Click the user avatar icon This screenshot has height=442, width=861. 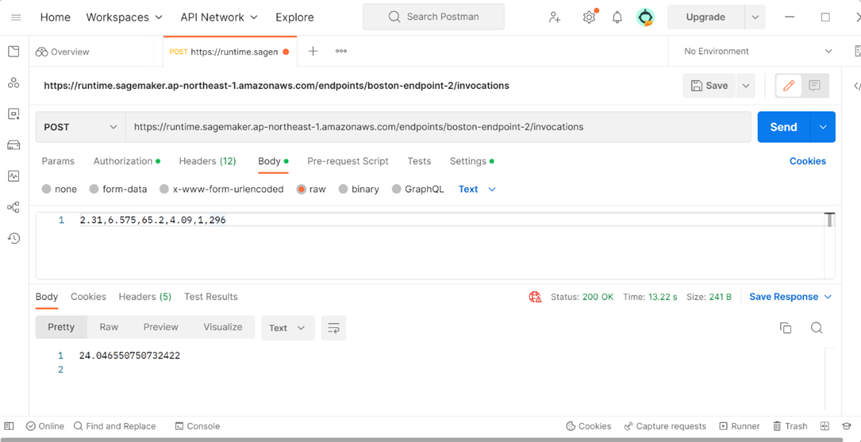point(645,17)
